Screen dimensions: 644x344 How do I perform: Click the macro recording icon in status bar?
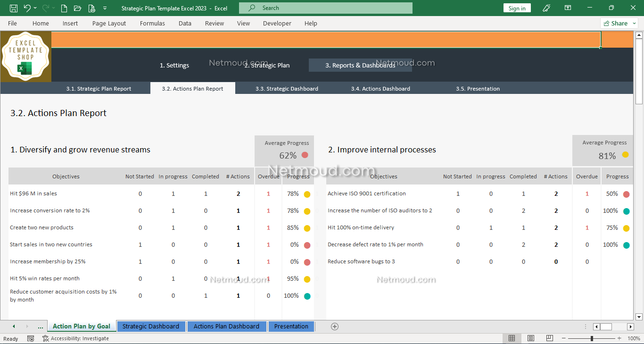(x=31, y=338)
